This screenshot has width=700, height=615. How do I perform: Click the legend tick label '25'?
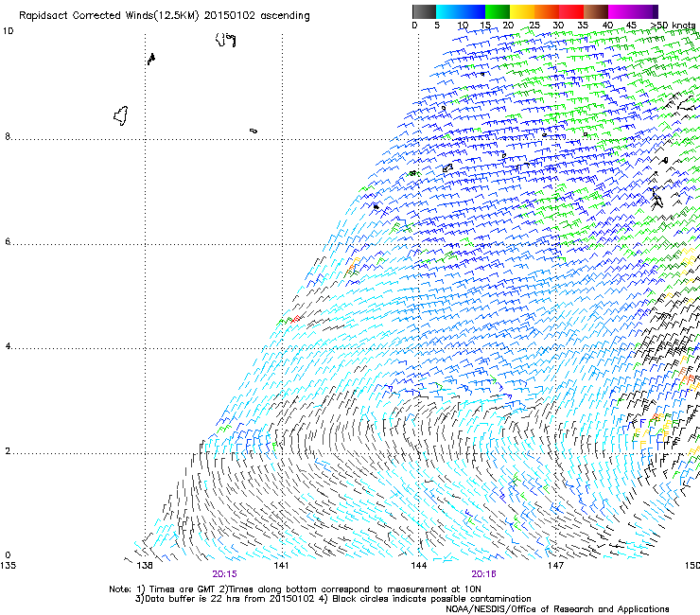(x=534, y=26)
